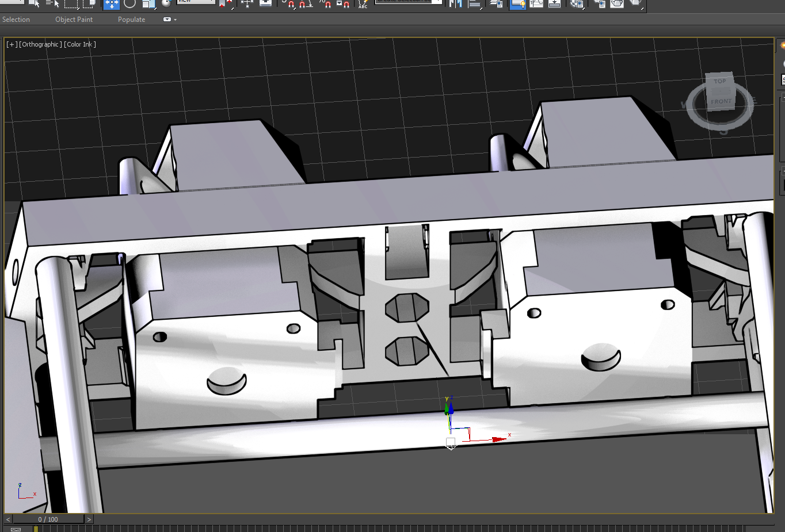Toggle the ribbon layer explorer button

[x=517, y=4]
